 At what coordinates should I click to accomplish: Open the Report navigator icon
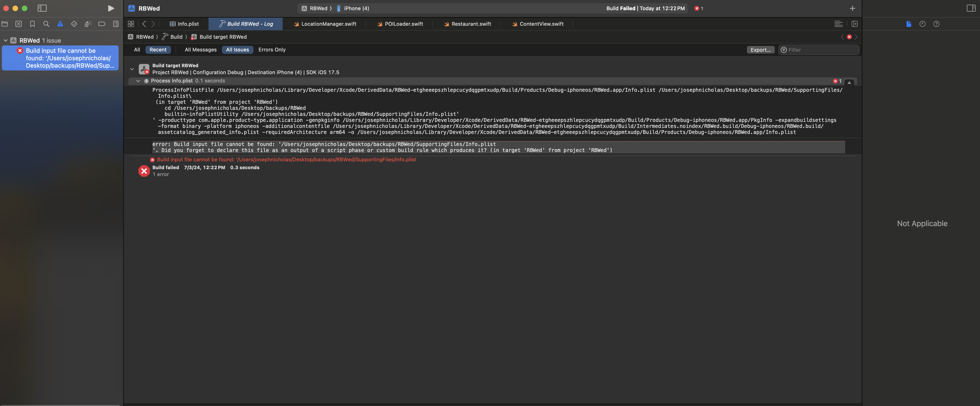116,24
